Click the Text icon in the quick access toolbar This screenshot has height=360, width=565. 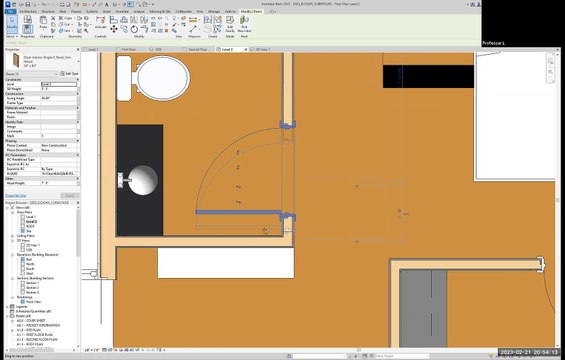pyautogui.click(x=107, y=4)
